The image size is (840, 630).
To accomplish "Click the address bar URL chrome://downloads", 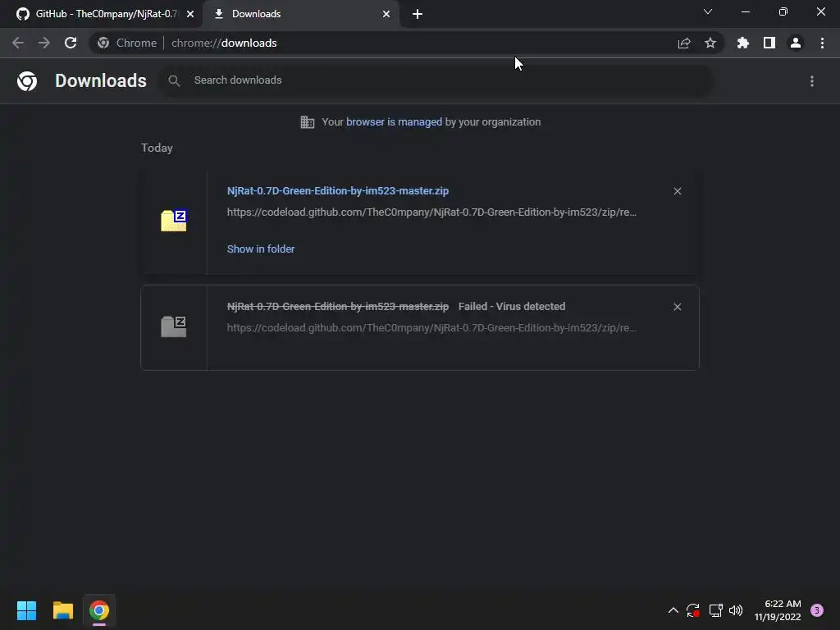I will pyautogui.click(x=224, y=43).
